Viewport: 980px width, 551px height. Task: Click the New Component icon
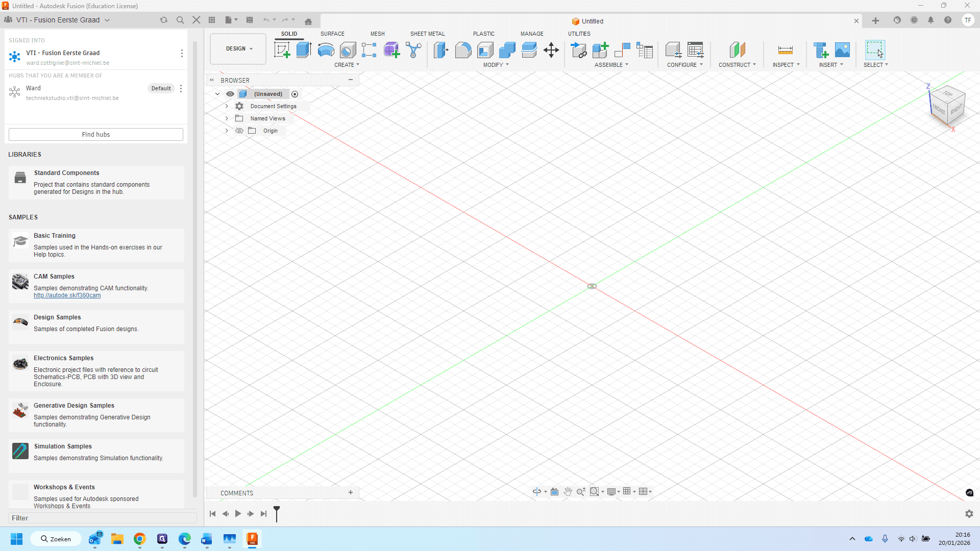pyautogui.click(x=601, y=50)
